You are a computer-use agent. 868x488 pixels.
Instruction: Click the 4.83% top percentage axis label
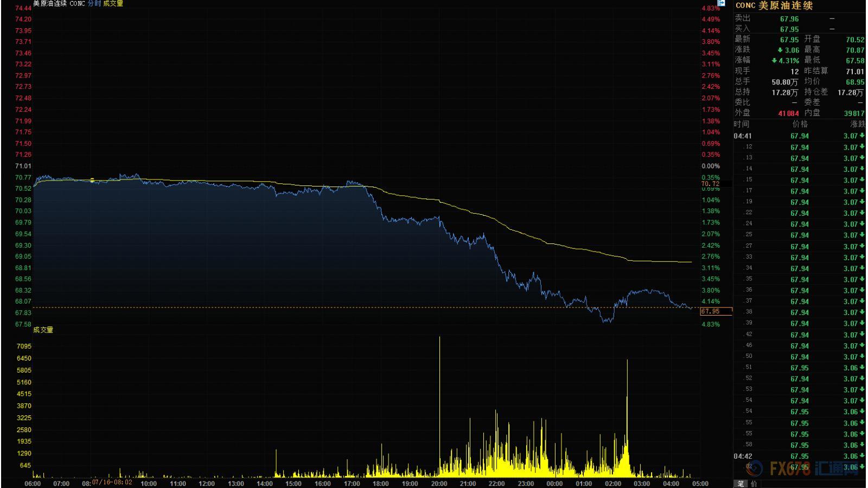(x=711, y=8)
